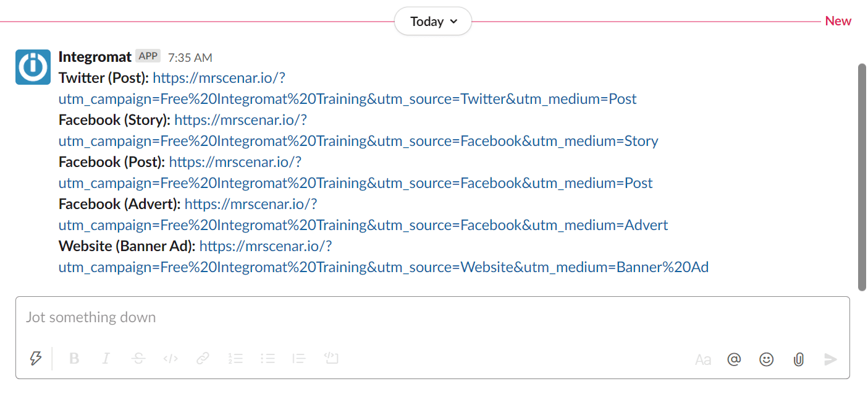This screenshot has width=868, height=402.
Task: Open the Website (Banner Ad) link
Action: point(383,267)
